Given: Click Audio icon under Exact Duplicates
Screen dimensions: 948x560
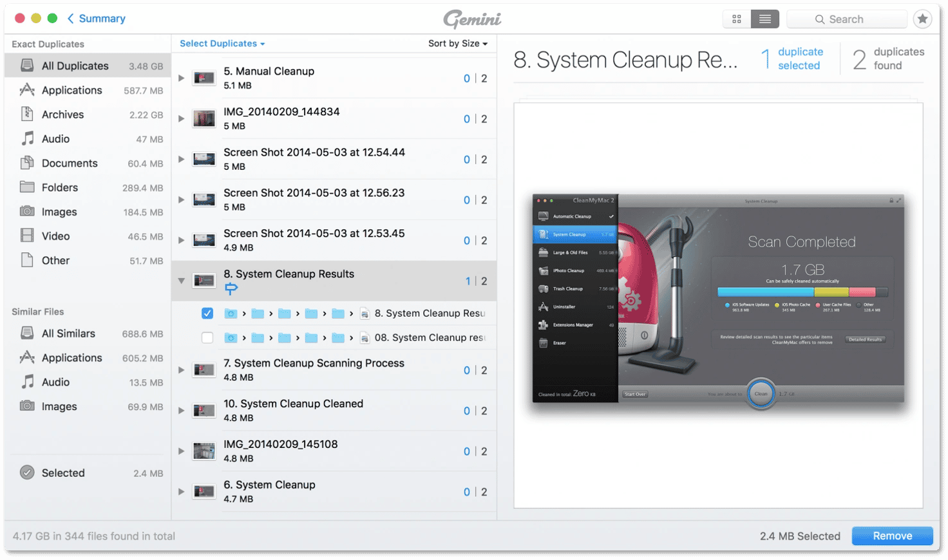Looking at the screenshot, I should coord(27,138).
